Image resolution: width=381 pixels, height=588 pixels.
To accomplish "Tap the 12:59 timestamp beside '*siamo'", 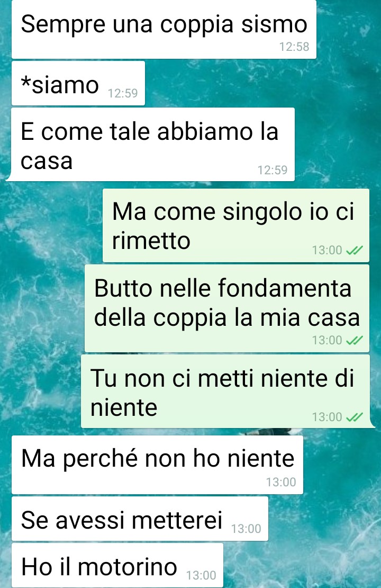I will pyautogui.click(x=123, y=93).
